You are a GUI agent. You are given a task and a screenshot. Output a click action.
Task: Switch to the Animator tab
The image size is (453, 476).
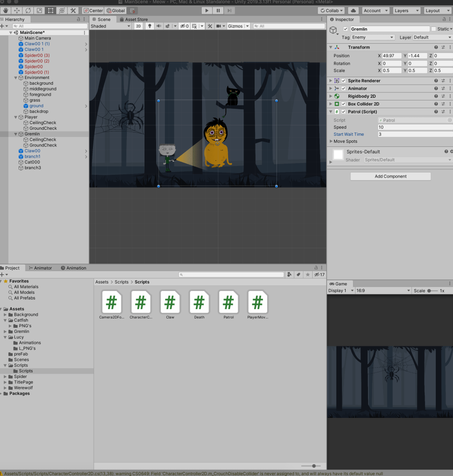pos(40,268)
